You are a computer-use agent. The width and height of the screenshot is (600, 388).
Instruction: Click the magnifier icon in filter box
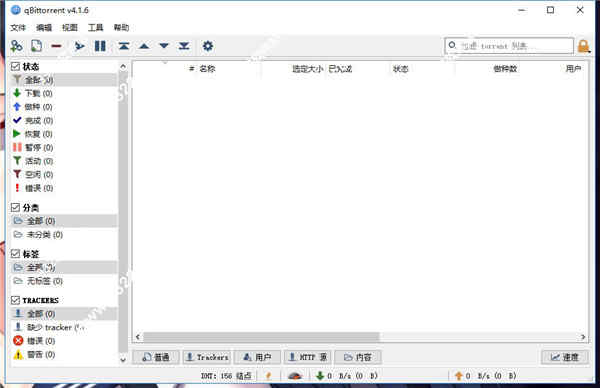point(452,45)
